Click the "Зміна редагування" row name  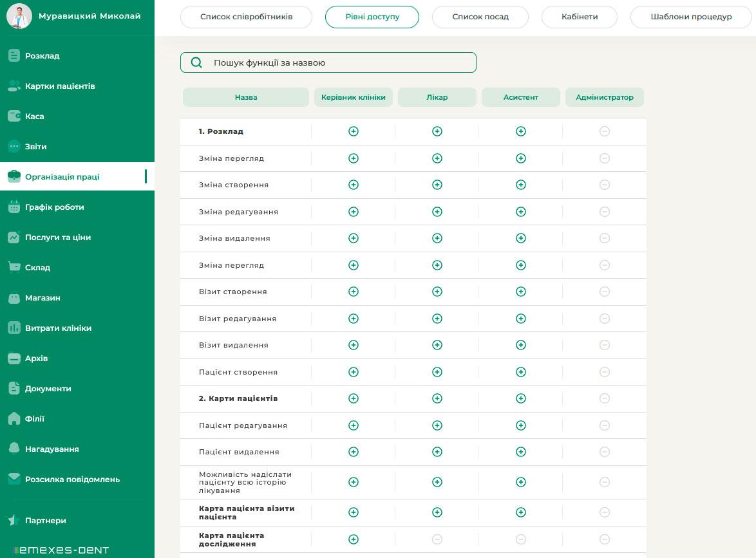(x=239, y=212)
